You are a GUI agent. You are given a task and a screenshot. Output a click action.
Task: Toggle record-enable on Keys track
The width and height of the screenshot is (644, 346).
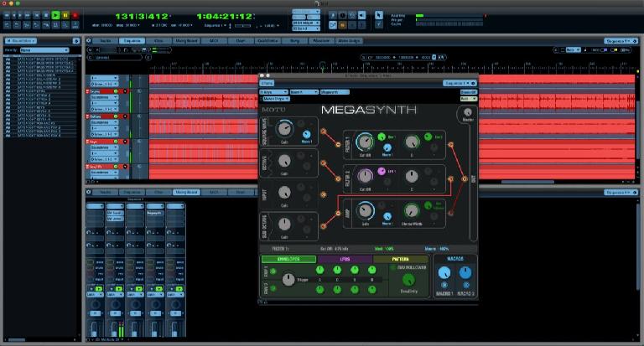pos(87,142)
